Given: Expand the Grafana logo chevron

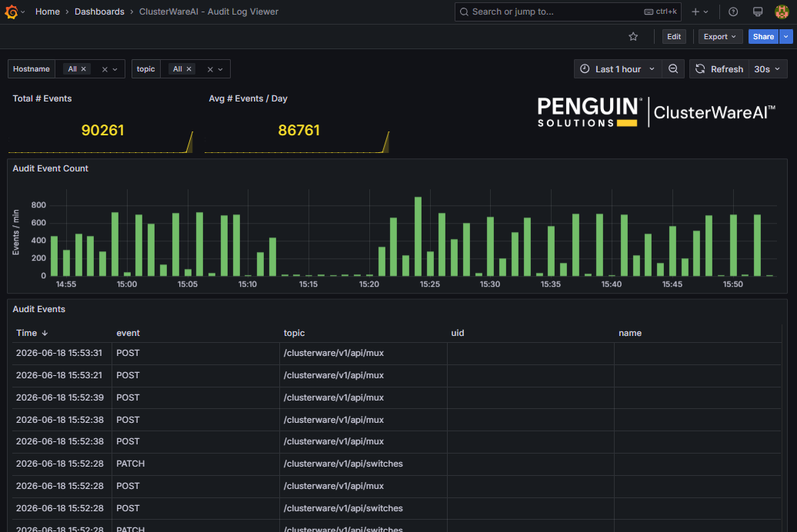Looking at the screenshot, I should [22, 12].
